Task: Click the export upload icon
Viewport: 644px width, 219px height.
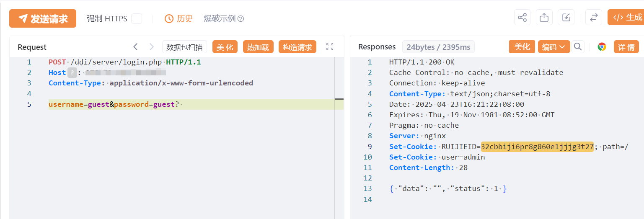Action: tap(544, 18)
